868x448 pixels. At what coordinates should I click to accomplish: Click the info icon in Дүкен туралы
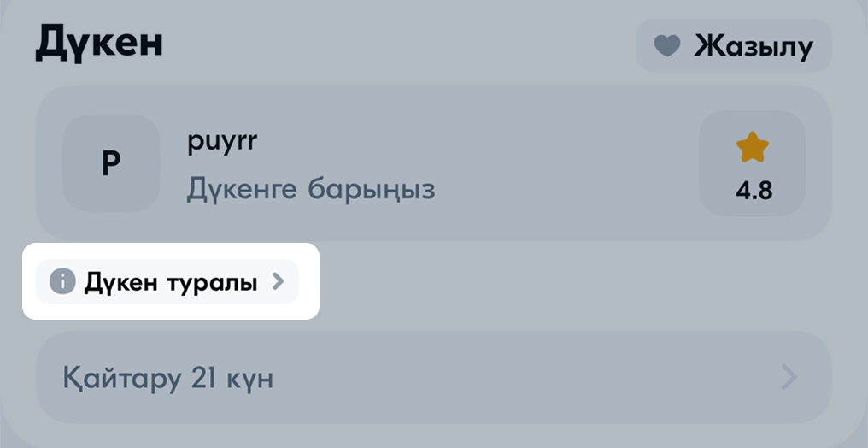tap(62, 281)
